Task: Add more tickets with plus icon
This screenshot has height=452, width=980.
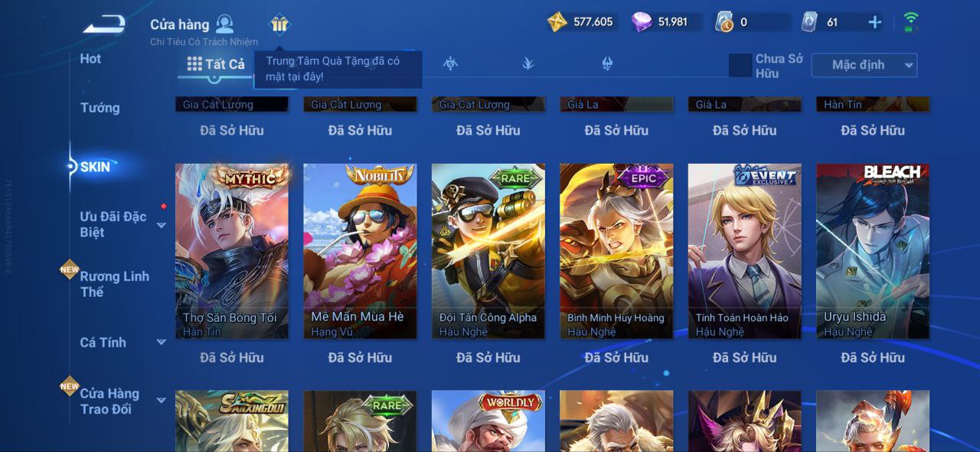Action: pos(874,22)
